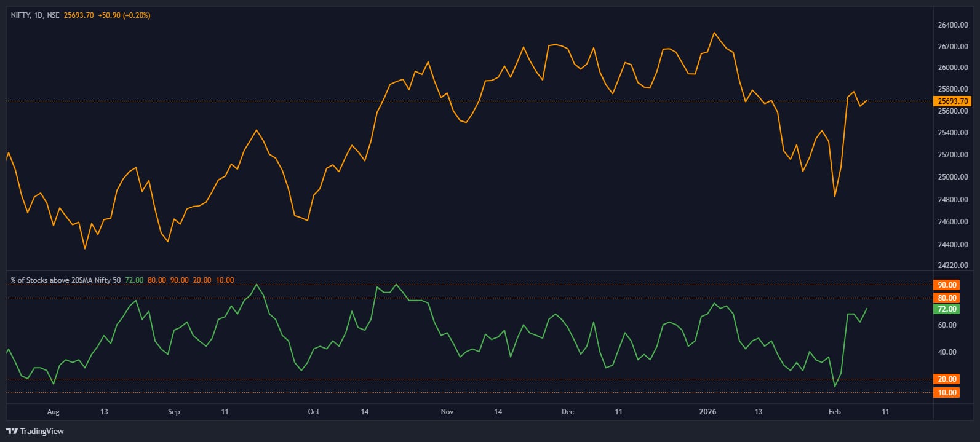Viewport: 980px width, 442px height.
Task: Click the 25693.70 last price in the legend
Action: point(79,15)
